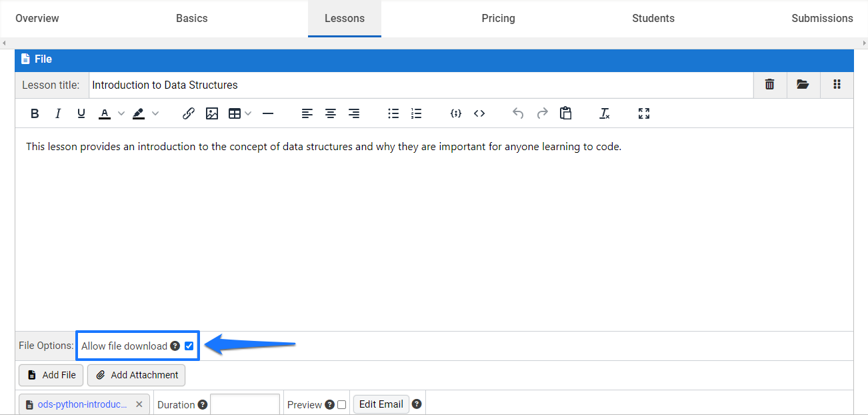Switch to the Pricing tab

tap(499, 19)
